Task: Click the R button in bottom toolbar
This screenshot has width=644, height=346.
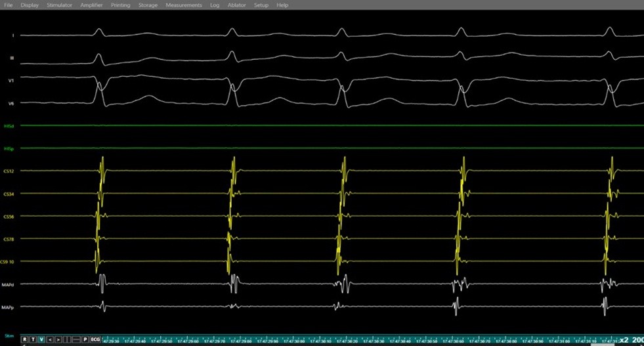Action: [x=24, y=339]
